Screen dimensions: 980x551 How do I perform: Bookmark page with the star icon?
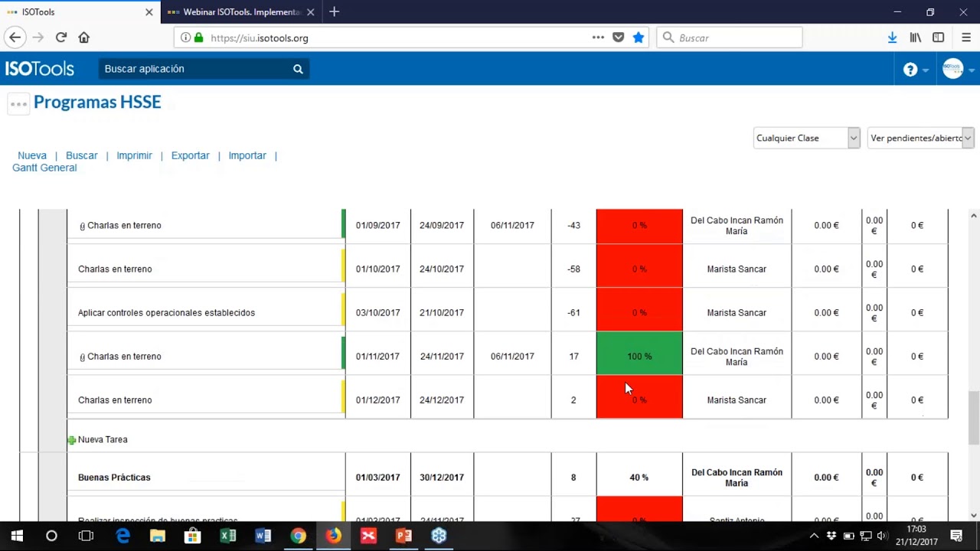(639, 37)
